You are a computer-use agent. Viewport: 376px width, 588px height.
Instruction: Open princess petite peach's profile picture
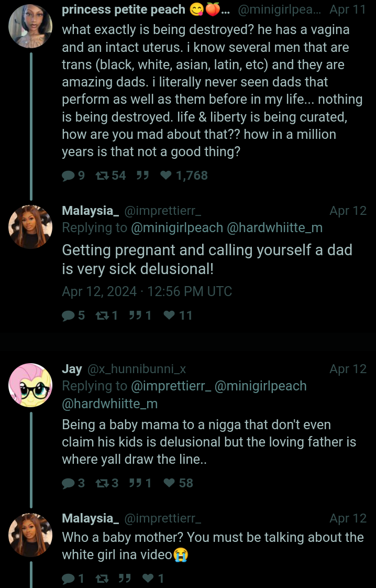pos(30,26)
